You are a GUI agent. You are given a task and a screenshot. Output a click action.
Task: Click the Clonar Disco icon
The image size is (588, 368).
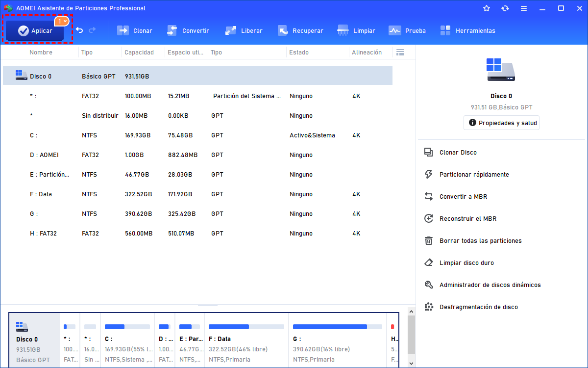(429, 152)
